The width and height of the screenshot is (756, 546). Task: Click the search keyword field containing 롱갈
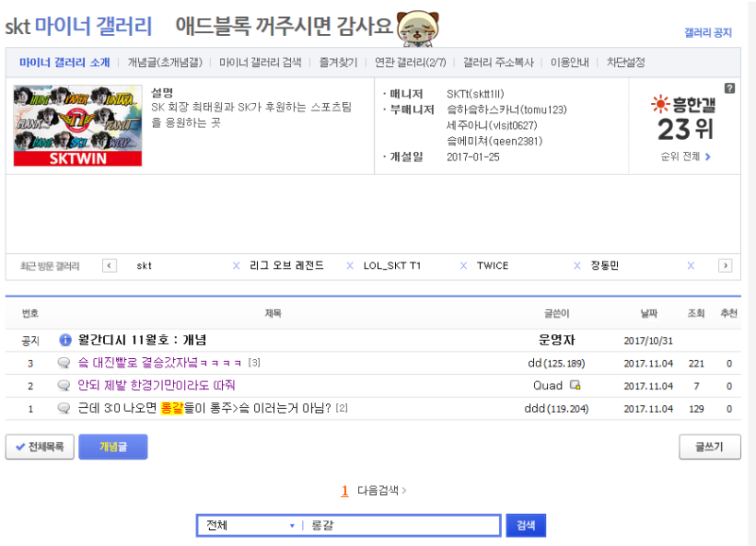click(404, 525)
